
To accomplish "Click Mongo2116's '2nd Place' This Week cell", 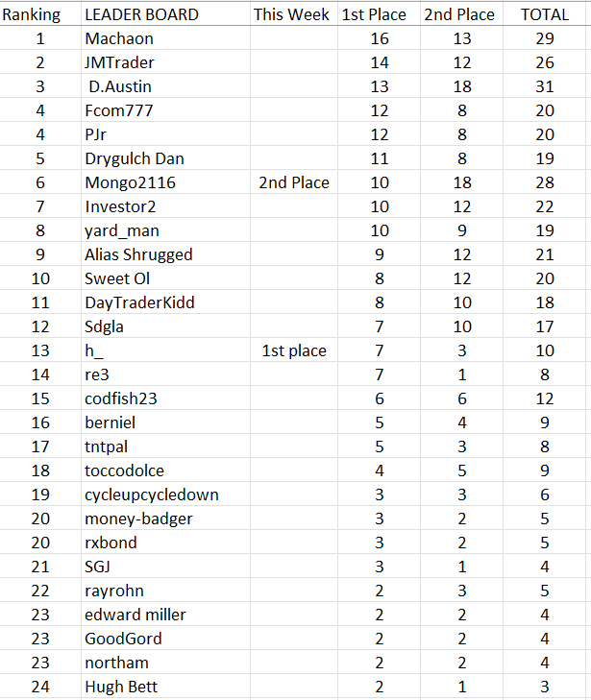I will 294,182.
